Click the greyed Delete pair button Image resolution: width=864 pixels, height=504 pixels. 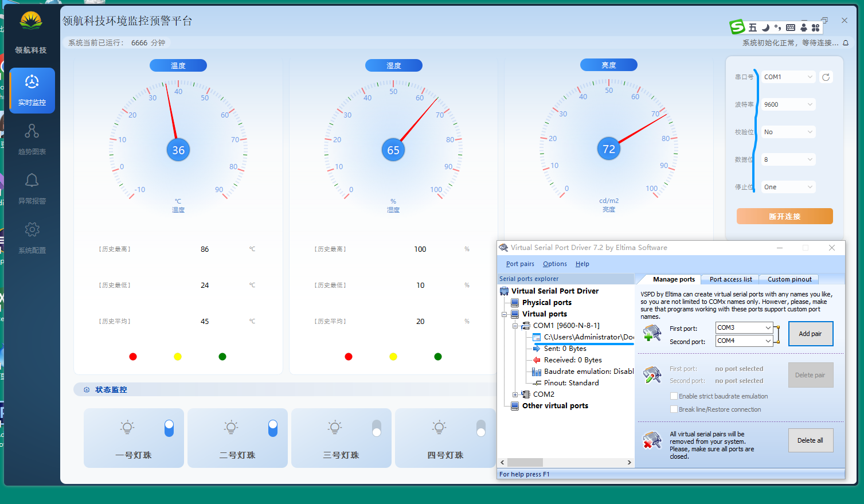811,375
